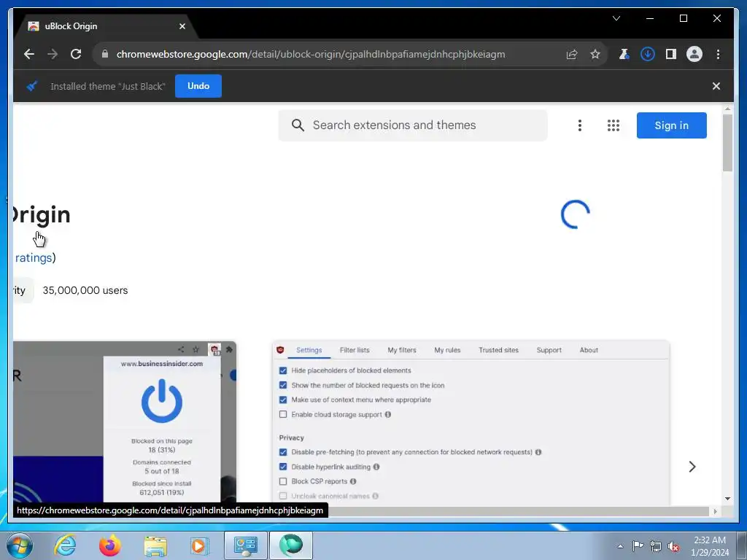Click info icon beside cloud storage support
Image resolution: width=747 pixels, height=560 pixels.
click(388, 414)
